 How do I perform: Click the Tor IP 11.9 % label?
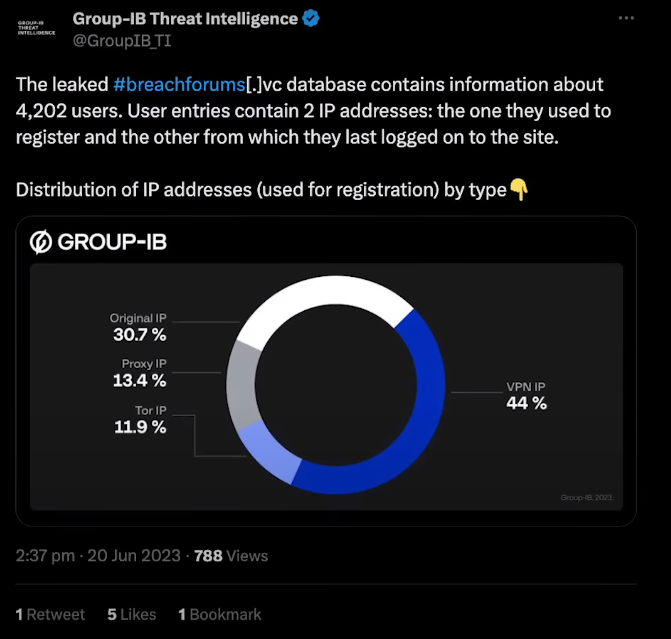pos(140,420)
